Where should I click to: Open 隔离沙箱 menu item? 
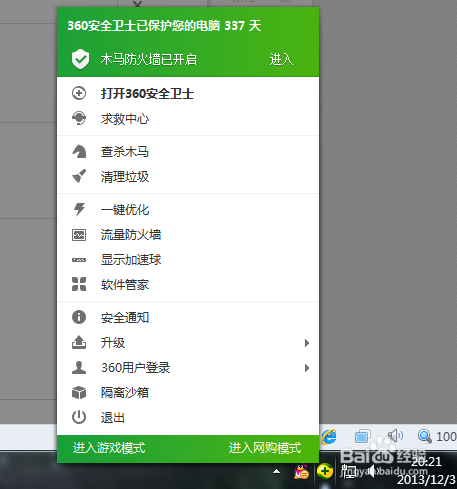tap(188, 393)
